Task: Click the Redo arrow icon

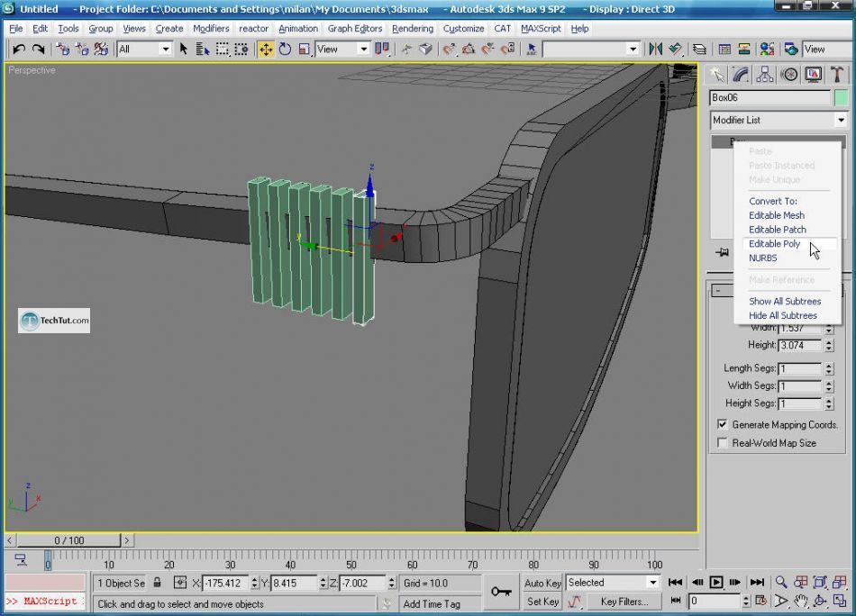Action: [x=38, y=50]
